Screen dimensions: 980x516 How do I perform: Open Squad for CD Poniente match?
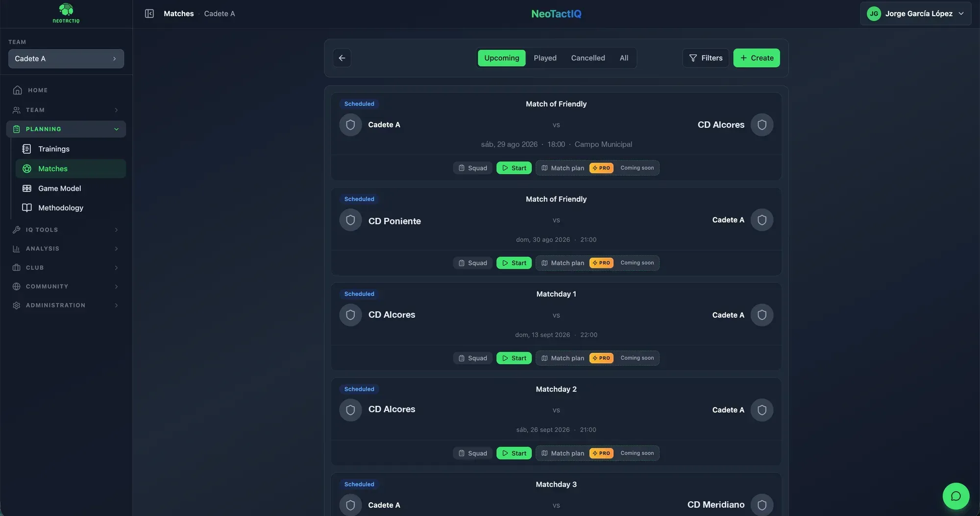click(x=472, y=263)
